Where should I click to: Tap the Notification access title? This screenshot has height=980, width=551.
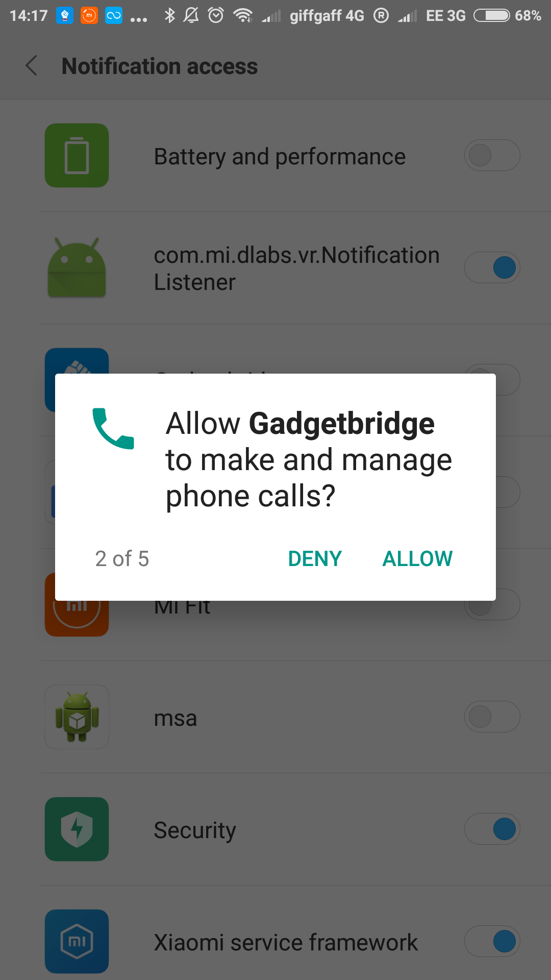pos(160,66)
